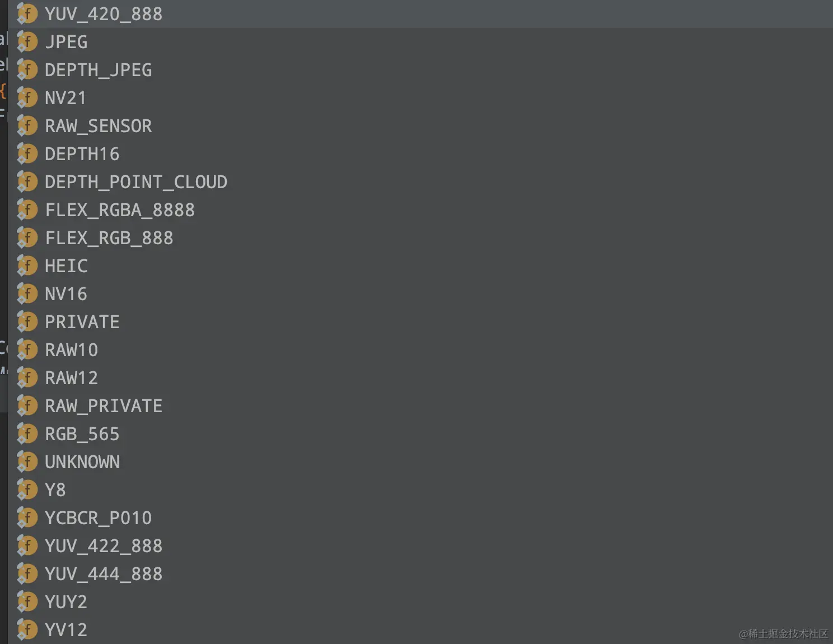Select RAW10 from suggestions
This screenshot has width=833, height=644.
click(x=71, y=350)
